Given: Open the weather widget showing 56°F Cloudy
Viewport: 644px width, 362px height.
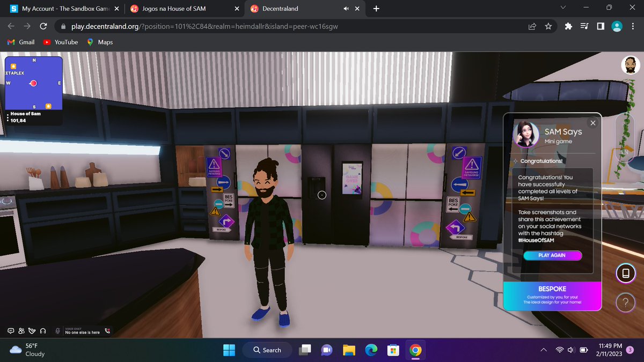Looking at the screenshot, I should coord(27,350).
